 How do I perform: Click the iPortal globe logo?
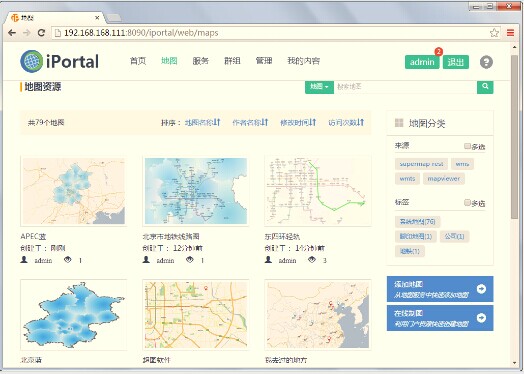(31, 61)
